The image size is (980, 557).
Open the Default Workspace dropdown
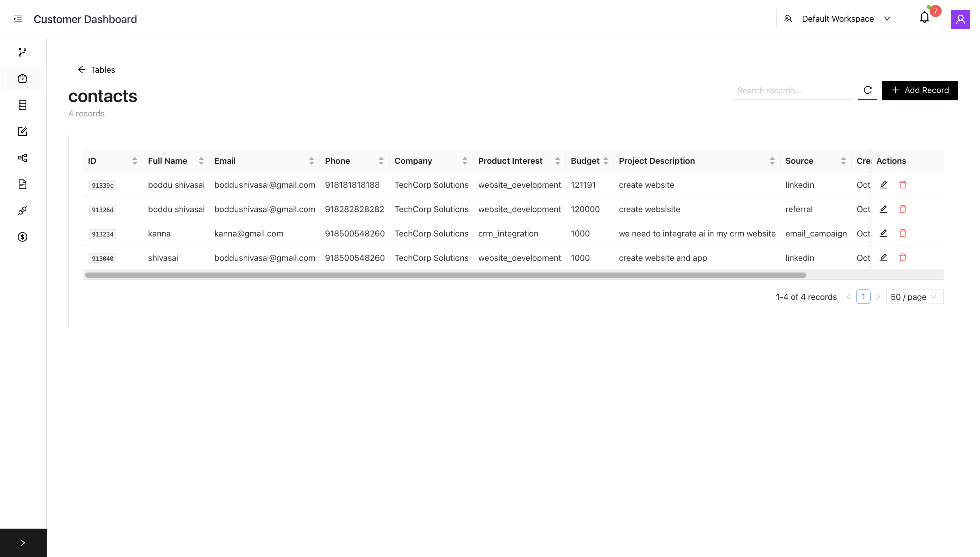click(x=837, y=19)
